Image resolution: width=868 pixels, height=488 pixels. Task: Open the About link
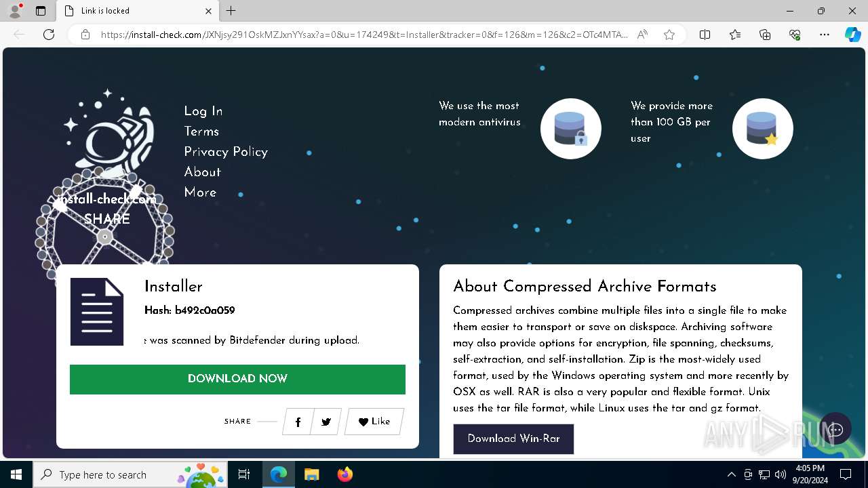203,172
